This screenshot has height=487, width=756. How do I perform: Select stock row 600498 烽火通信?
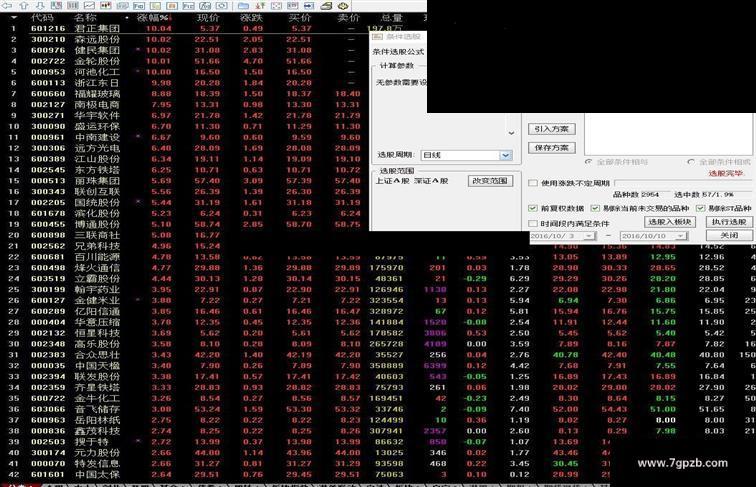point(378,268)
